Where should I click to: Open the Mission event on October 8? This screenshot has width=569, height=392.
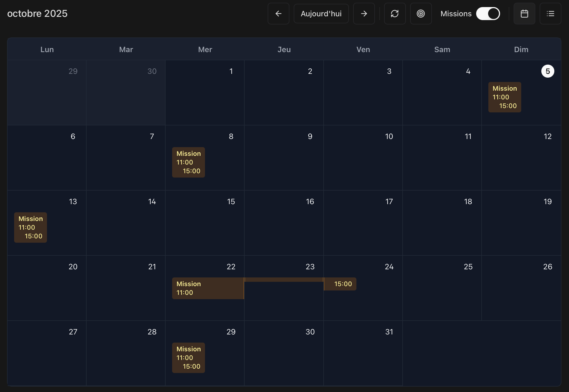point(188,162)
